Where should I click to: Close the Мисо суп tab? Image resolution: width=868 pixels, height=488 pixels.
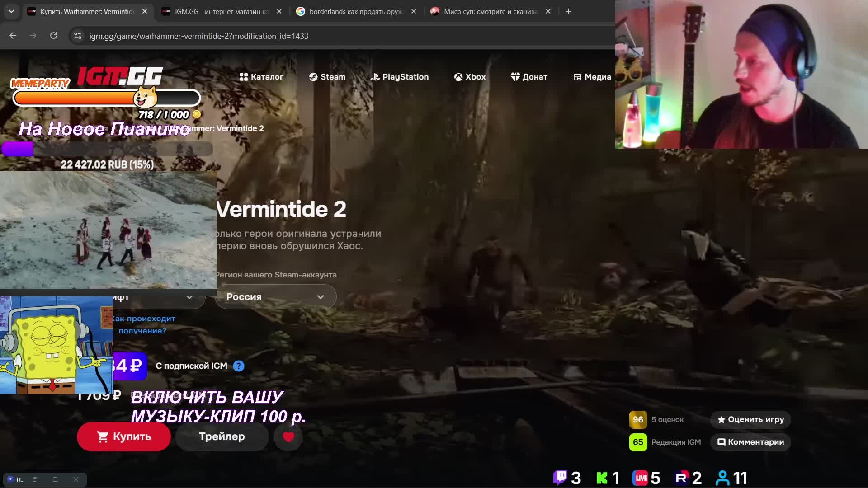click(x=548, y=11)
